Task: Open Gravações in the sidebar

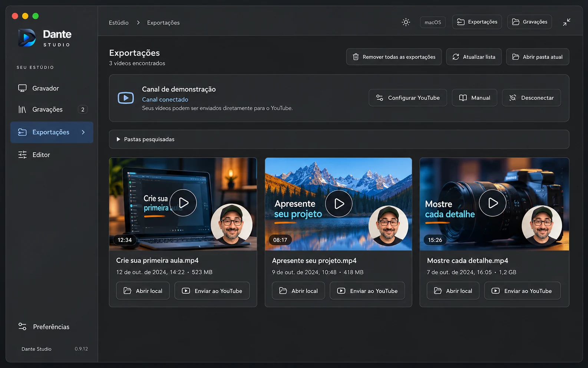Action: pyautogui.click(x=52, y=109)
